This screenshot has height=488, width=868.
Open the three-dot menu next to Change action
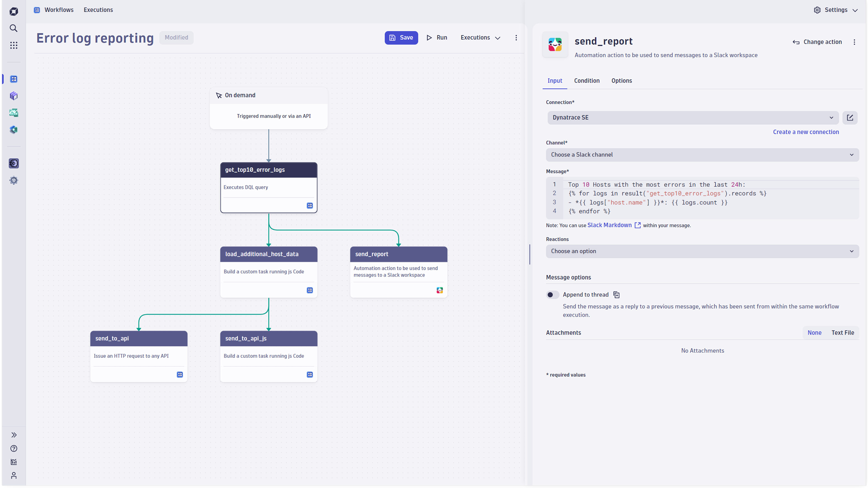point(854,42)
